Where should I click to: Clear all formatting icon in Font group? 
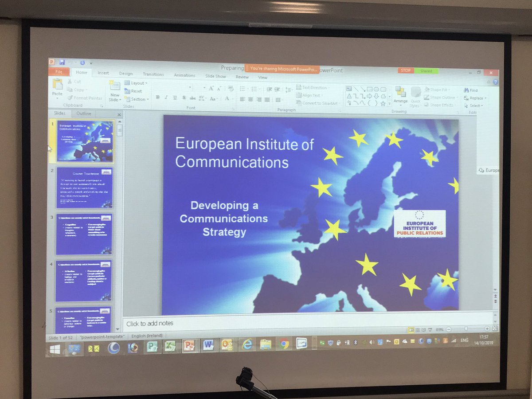pos(231,89)
